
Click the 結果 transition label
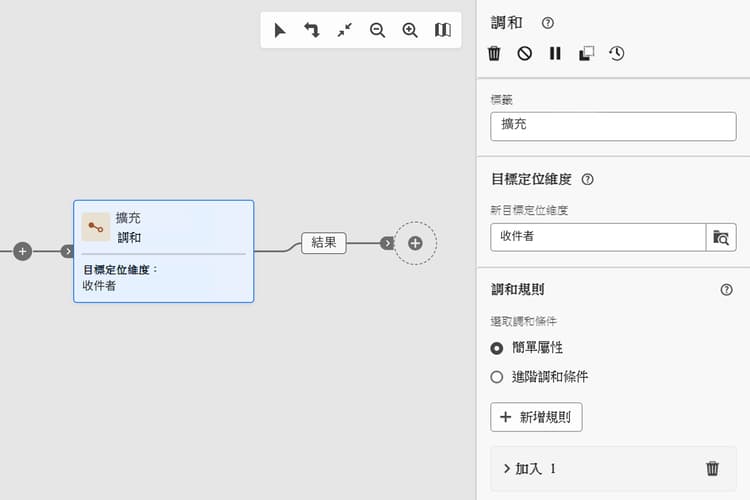click(x=324, y=243)
